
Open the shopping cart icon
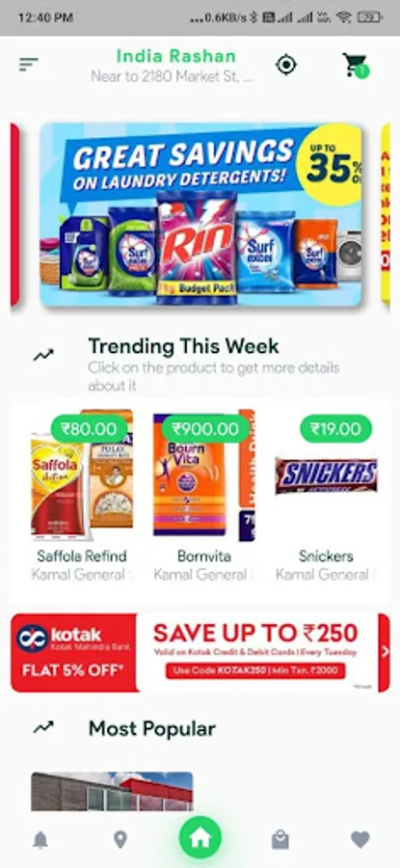pyautogui.click(x=355, y=66)
